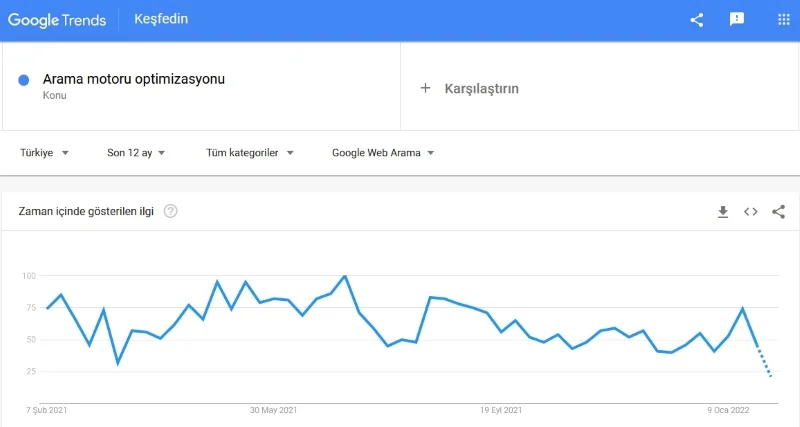Download the interest over time chart as CSV

pyautogui.click(x=723, y=212)
